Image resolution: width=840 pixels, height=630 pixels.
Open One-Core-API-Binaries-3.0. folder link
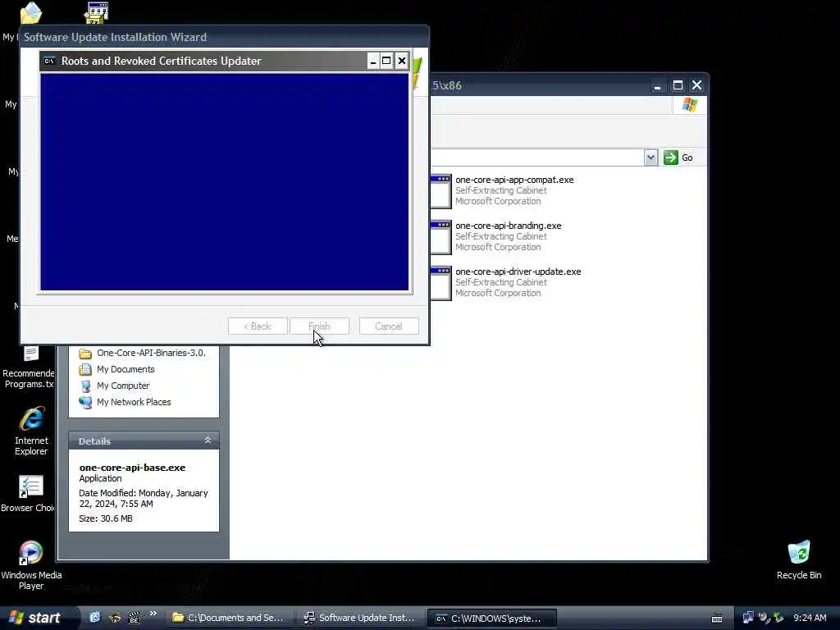pyautogui.click(x=142, y=353)
